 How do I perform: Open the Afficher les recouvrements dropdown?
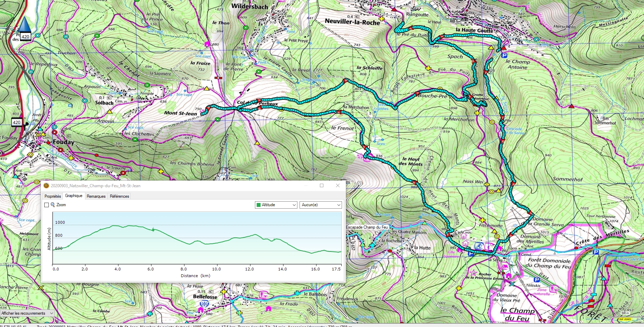pos(27,313)
